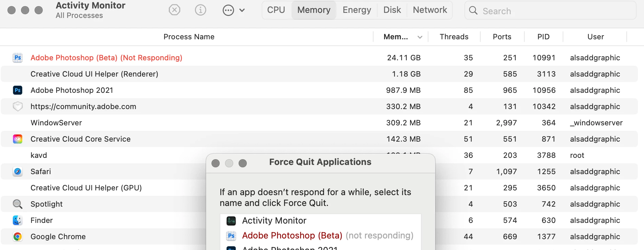
Task: Click the Adobe Photoshop 2021 icon
Action: (x=18, y=90)
